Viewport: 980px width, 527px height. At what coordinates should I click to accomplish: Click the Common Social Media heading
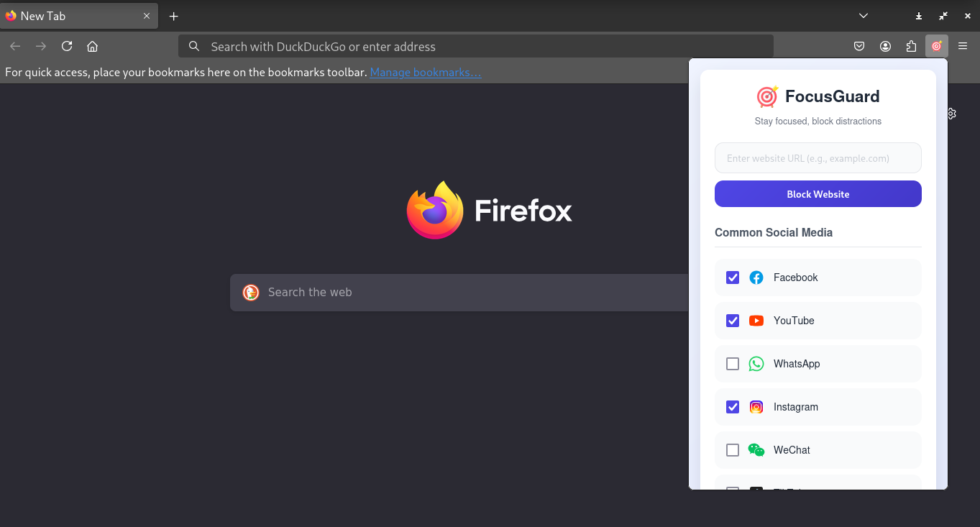[774, 233]
